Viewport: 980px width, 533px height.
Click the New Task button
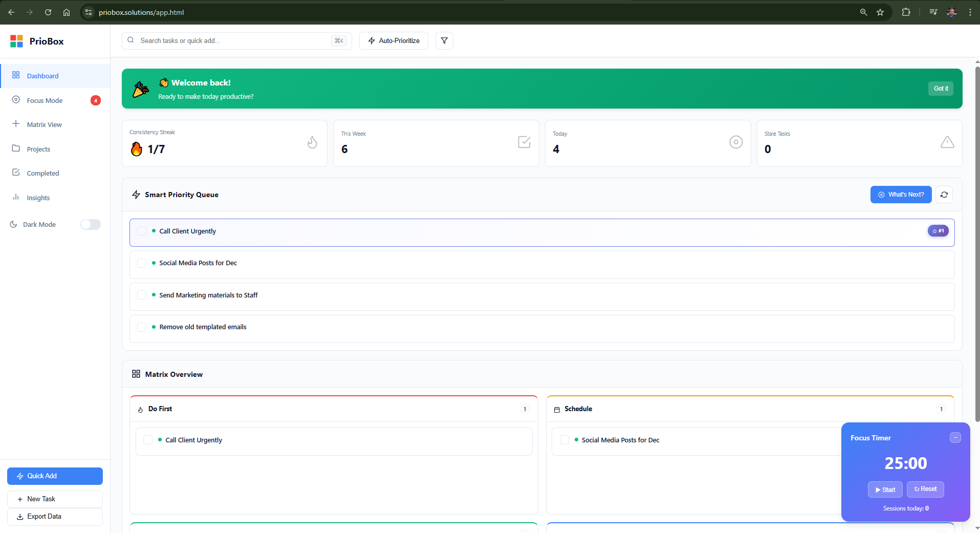pos(55,499)
